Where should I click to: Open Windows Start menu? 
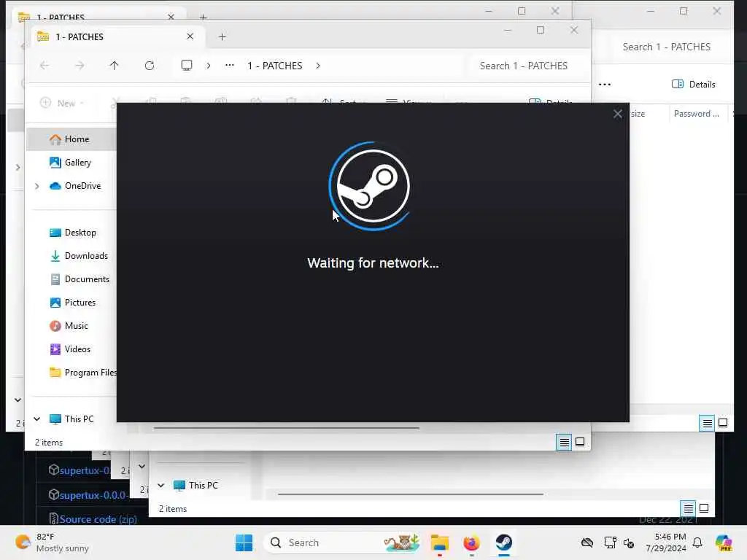[x=244, y=542]
